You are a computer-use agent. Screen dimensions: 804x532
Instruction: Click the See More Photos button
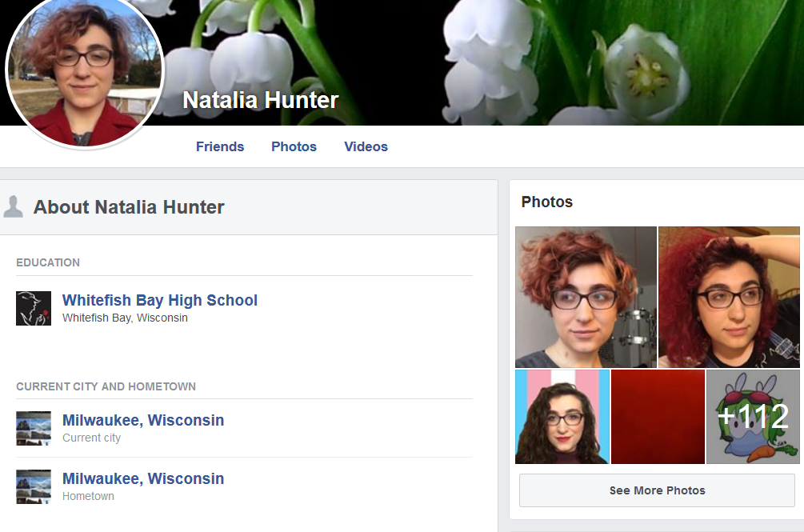657,490
